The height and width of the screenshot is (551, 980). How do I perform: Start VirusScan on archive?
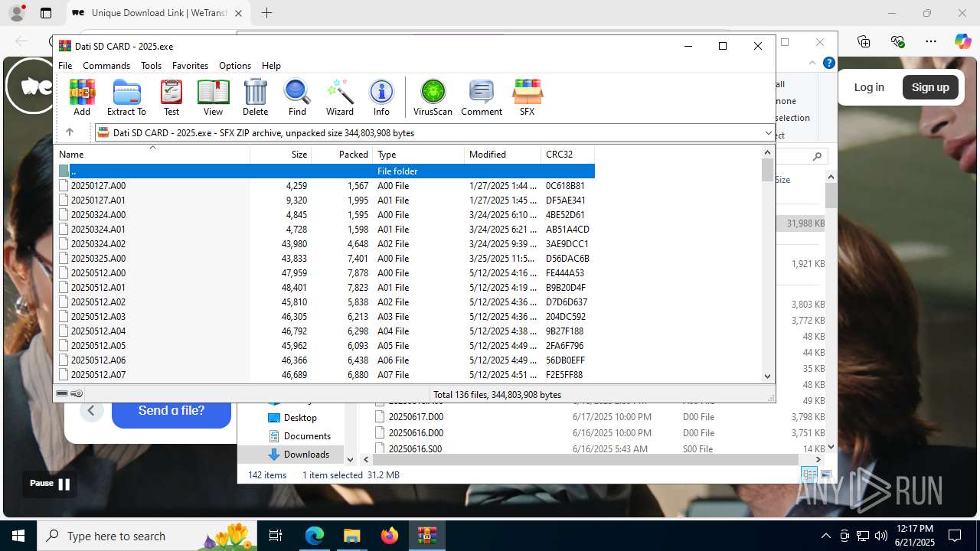click(433, 97)
